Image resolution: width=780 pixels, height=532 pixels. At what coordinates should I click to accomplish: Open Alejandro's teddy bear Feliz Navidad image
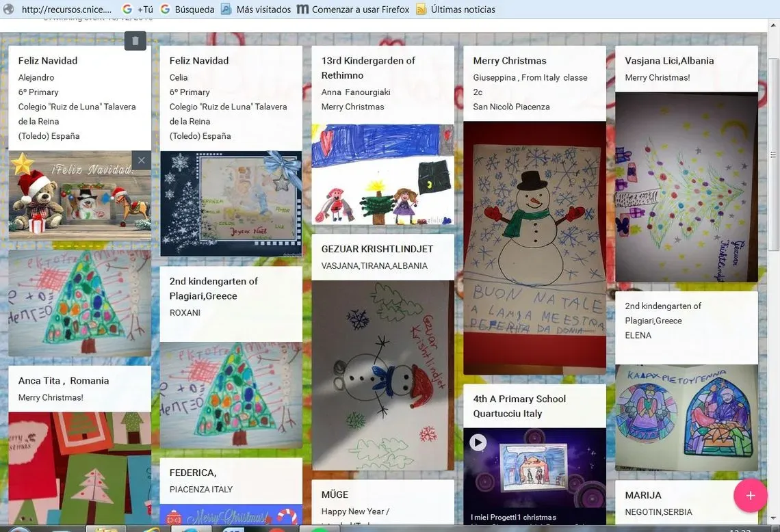click(79, 196)
